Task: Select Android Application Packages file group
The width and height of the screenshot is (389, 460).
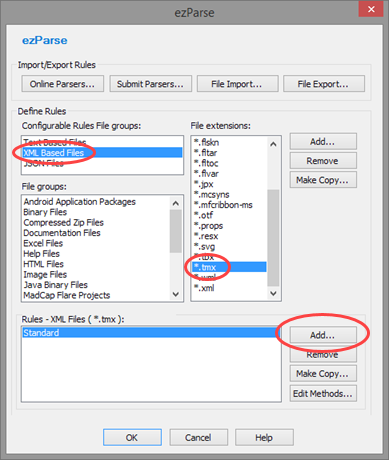Action: click(x=96, y=202)
